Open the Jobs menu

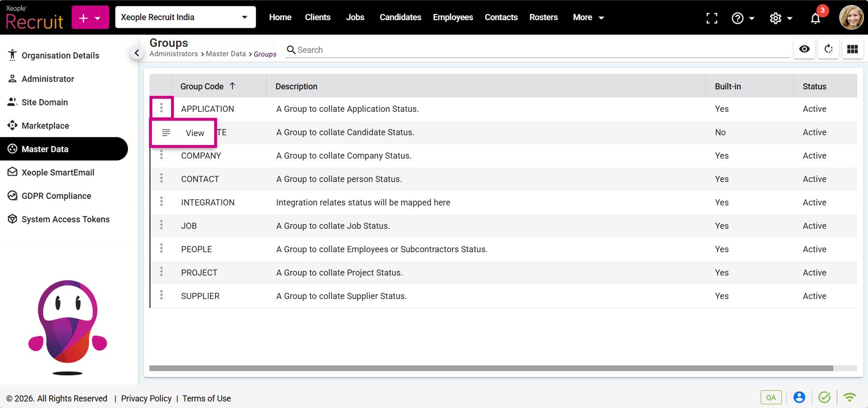355,17
